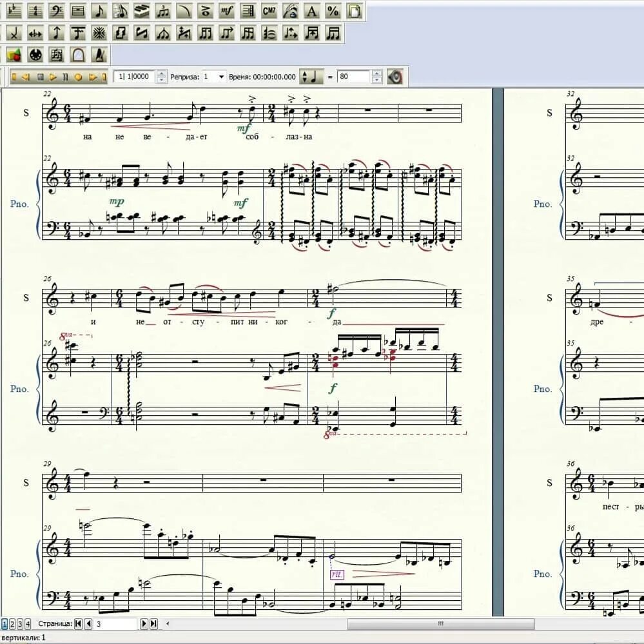Click the measure position field showing 1|1|0000
Viewport: 644px width, 644px height.
click(134, 77)
